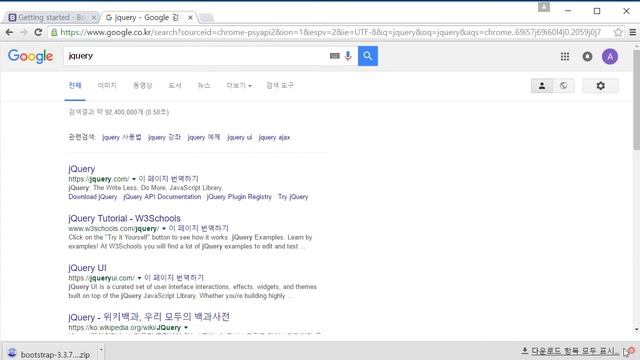Select the 전체 search category
The image size is (640, 360).
coord(75,85)
